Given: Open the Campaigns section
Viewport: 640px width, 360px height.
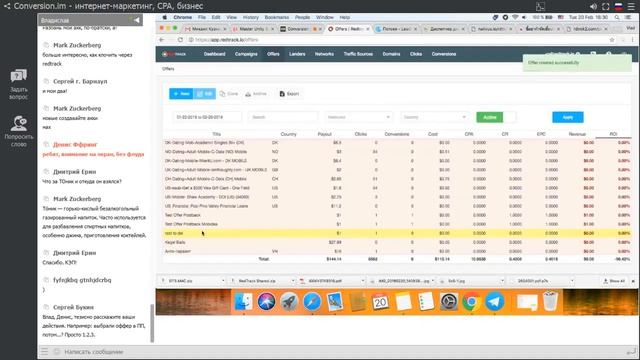Looking at the screenshot, I should [x=246, y=54].
